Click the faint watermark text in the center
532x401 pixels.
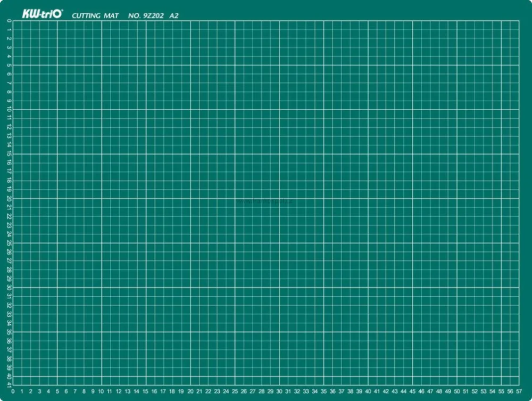pyautogui.click(x=264, y=201)
